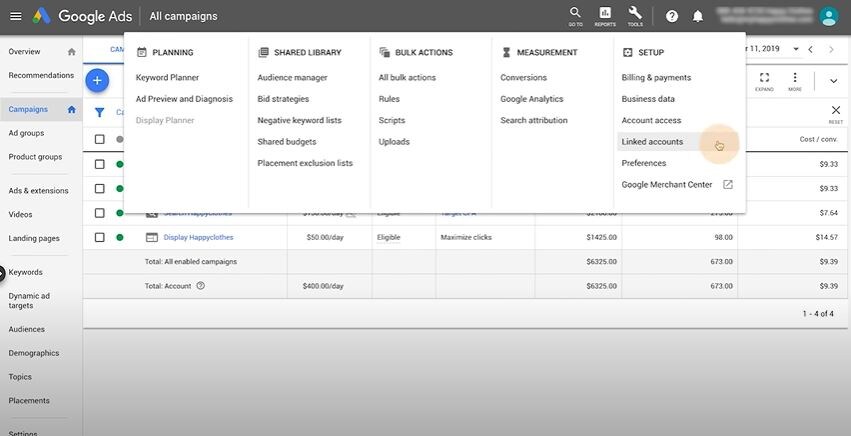Go to previous date range arrow
The height and width of the screenshot is (436, 851).
pos(810,49)
